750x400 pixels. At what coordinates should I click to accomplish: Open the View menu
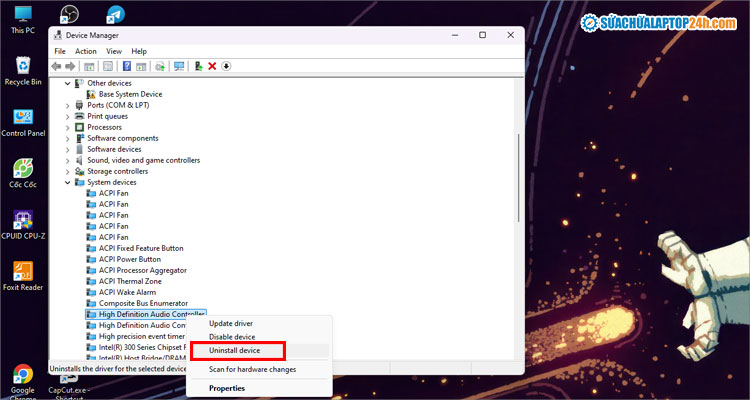click(114, 51)
